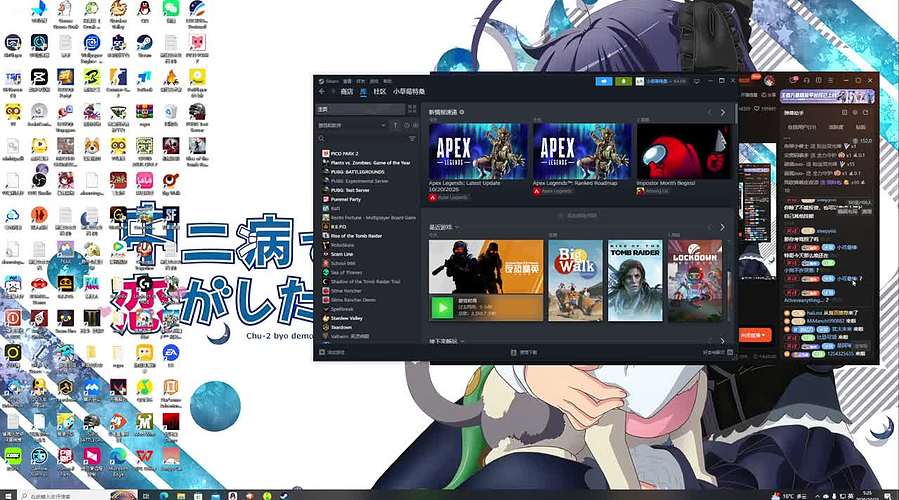The height and width of the screenshot is (500, 899).
Task: Open the Windows Start menu
Action: [7, 495]
